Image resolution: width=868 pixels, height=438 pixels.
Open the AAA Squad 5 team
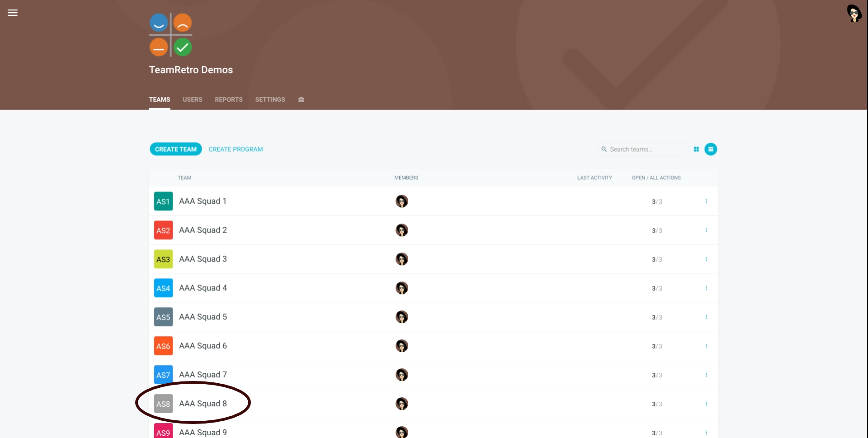tap(203, 317)
